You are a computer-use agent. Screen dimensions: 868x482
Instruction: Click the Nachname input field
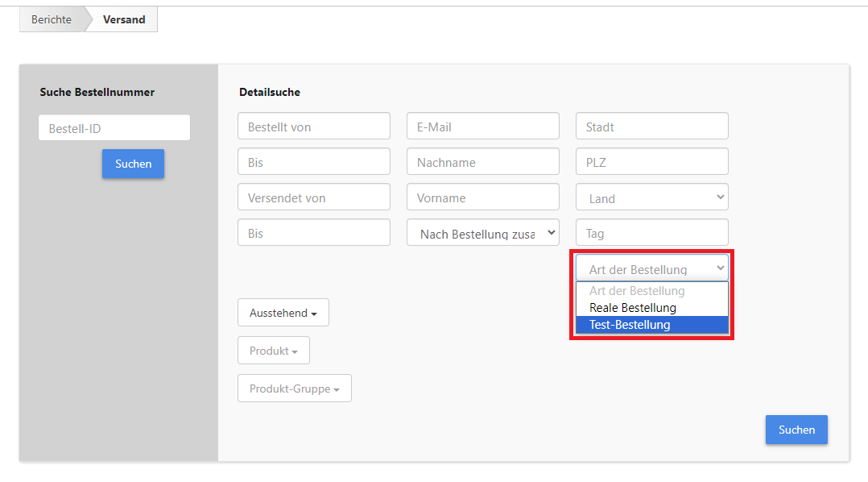(x=482, y=161)
